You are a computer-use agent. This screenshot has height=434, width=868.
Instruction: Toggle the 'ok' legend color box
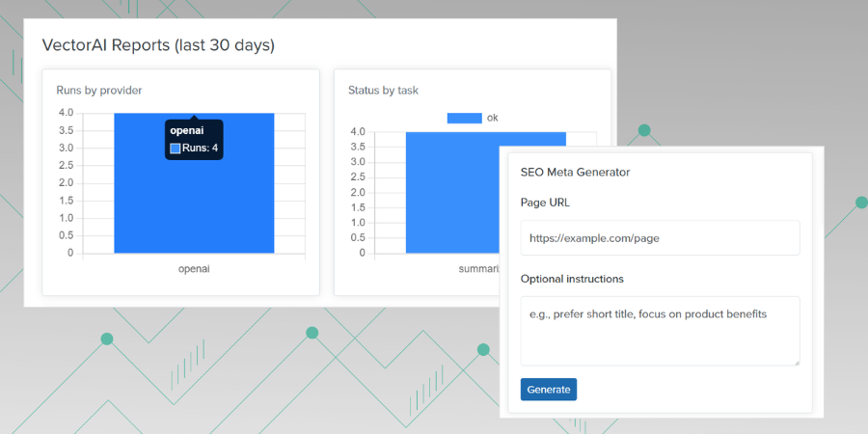464,118
